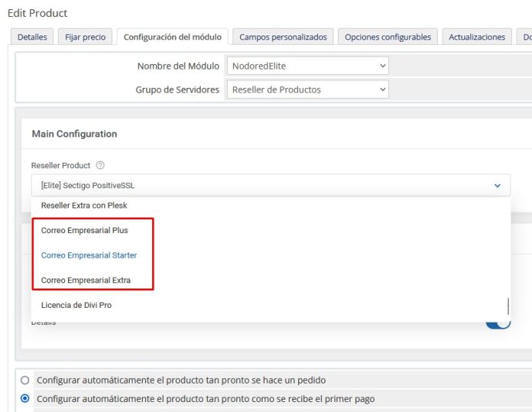Open the Fijar precio tab
The height and width of the screenshot is (412, 532).
pyautogui.click(x=86, y=37)
